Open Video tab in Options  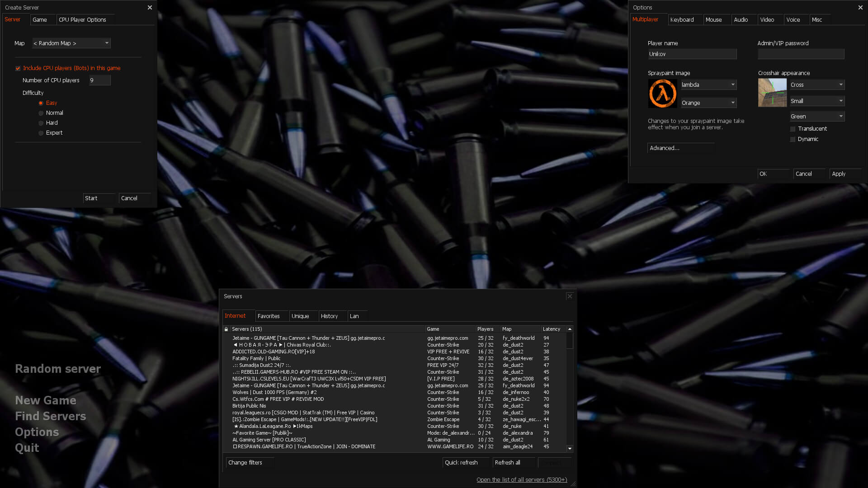pyautogui.click(x=770, y=19)
